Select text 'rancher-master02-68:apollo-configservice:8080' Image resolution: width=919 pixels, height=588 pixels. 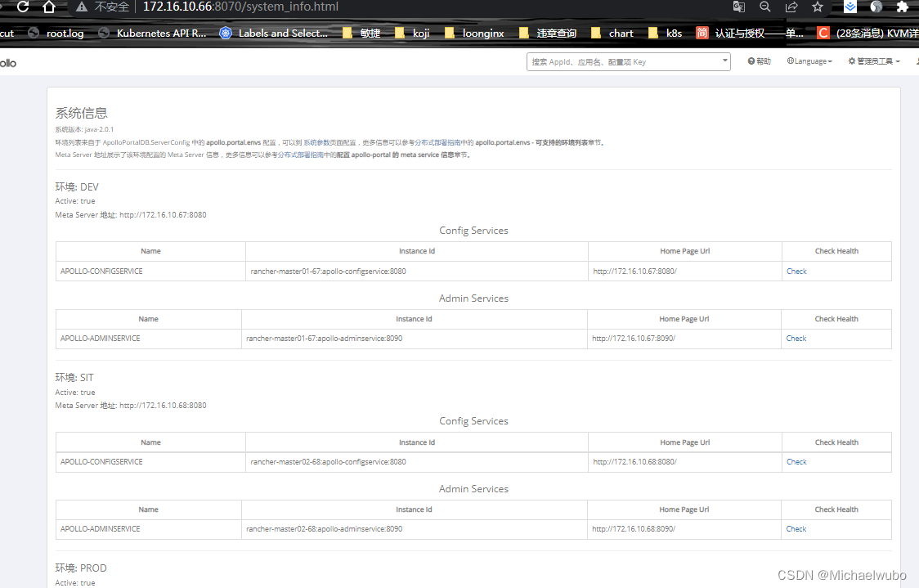tap(328, 462)
